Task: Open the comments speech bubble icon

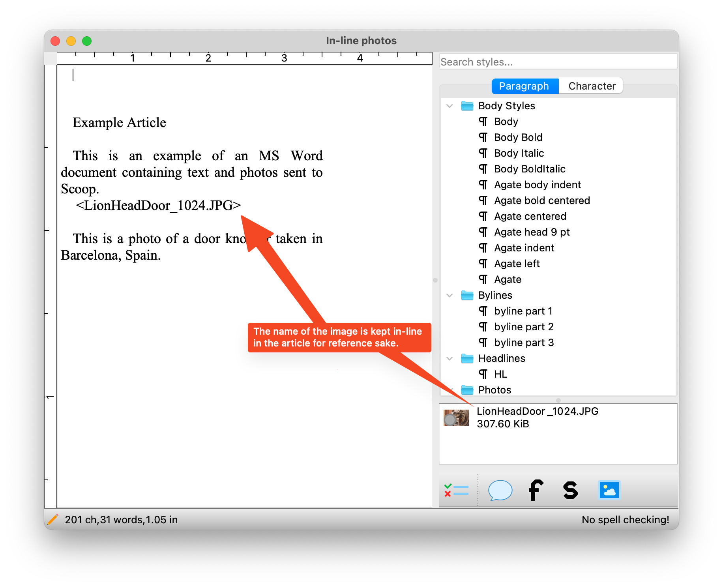Action: [500, 491]
